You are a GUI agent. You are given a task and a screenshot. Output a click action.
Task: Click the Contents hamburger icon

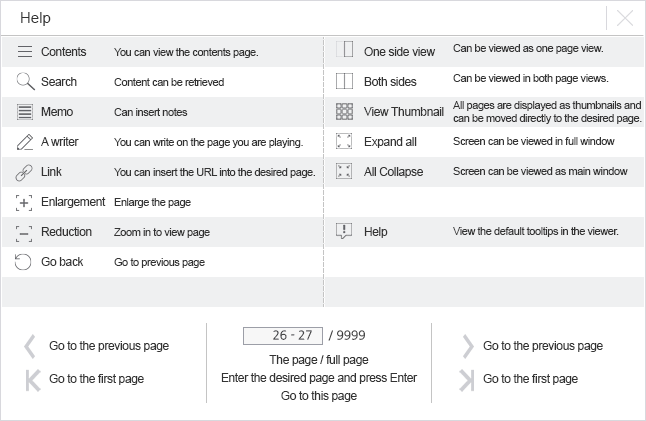25,52
